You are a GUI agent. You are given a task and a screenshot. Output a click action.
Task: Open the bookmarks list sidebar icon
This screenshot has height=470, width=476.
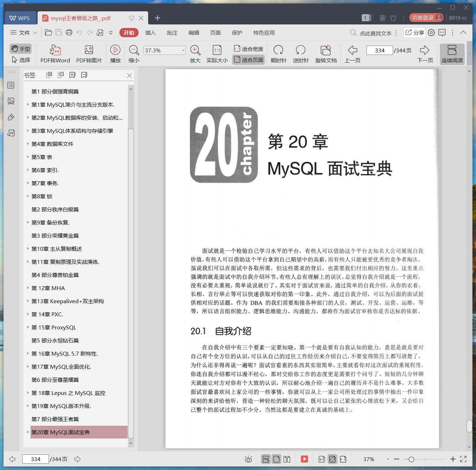(11, 85)
